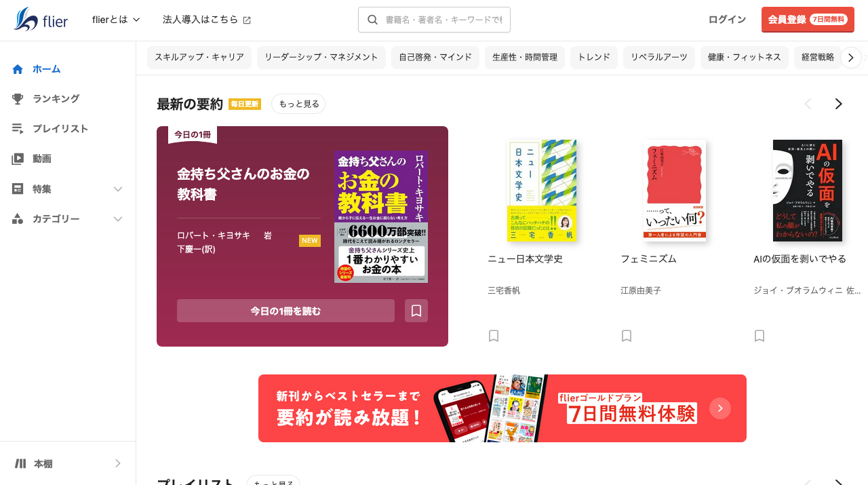868x485 pixels.
Task: Click the flier logo
Action: [41, 20]
